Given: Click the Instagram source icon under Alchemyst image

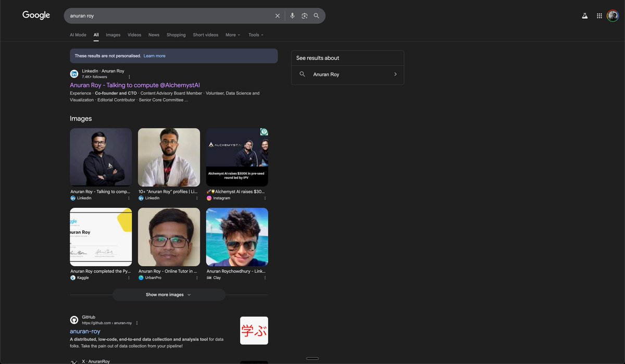Looking at the screenshot, I should [209, 198].
